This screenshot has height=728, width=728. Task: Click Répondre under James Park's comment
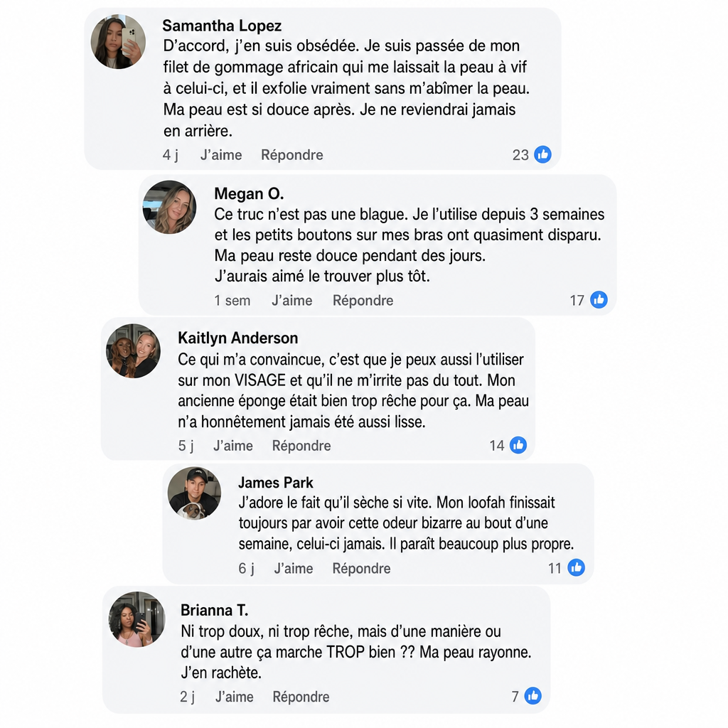[x=361, y=568]
